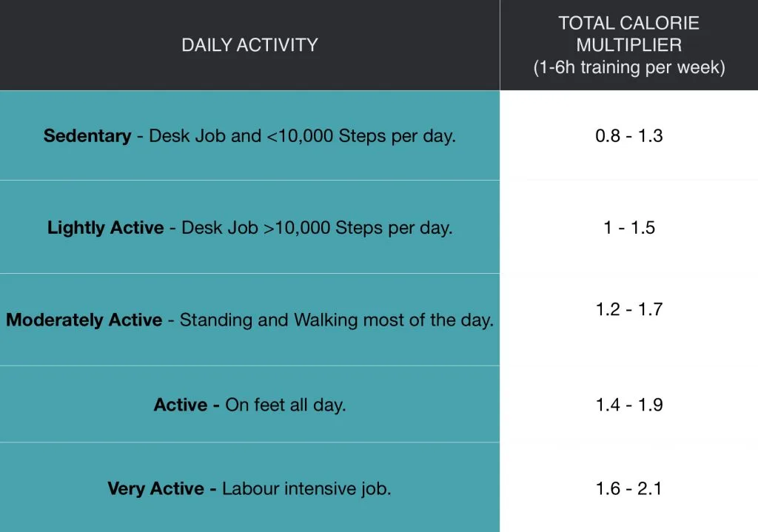Click the bold word Sedentary
Image resolution: width=758 pixels, height=532 pixels.
(x=87, y=136)
